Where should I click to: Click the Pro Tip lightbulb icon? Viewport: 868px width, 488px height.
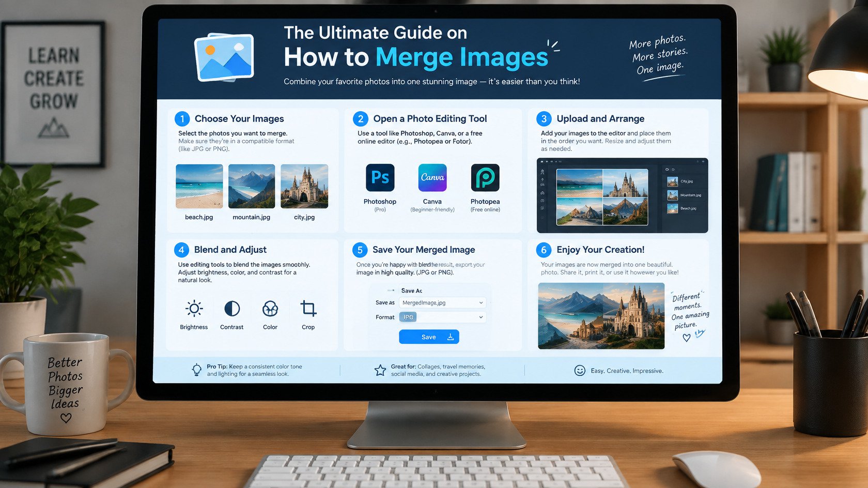(x=197, y=370)
